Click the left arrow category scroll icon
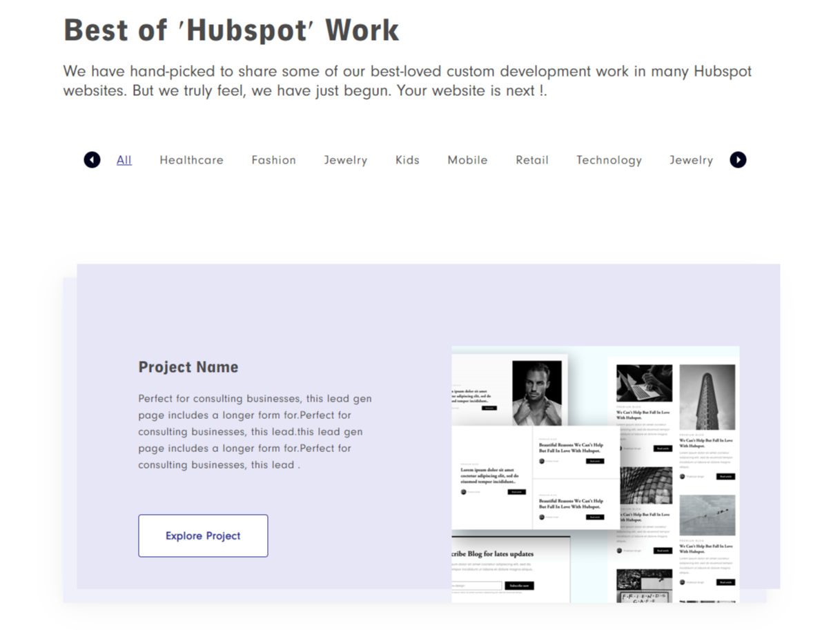Screen dimensions: 840x630 92,160
